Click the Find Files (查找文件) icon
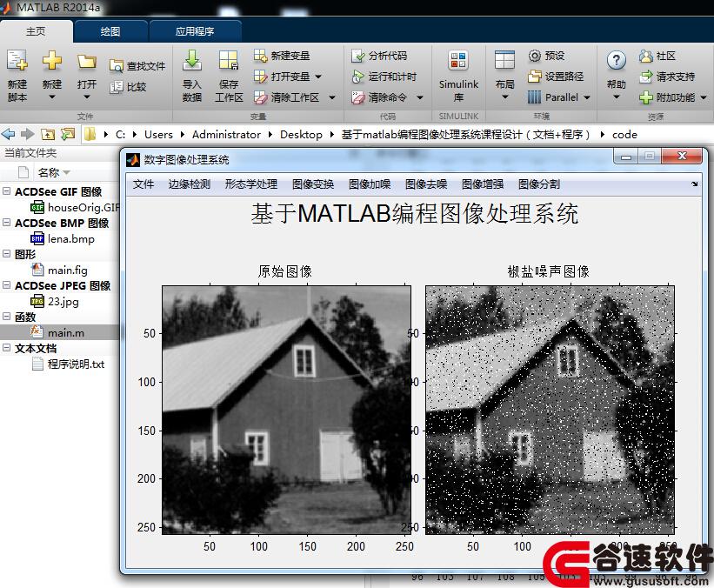This screenshot has height=588, width=714. pos(117,66)
